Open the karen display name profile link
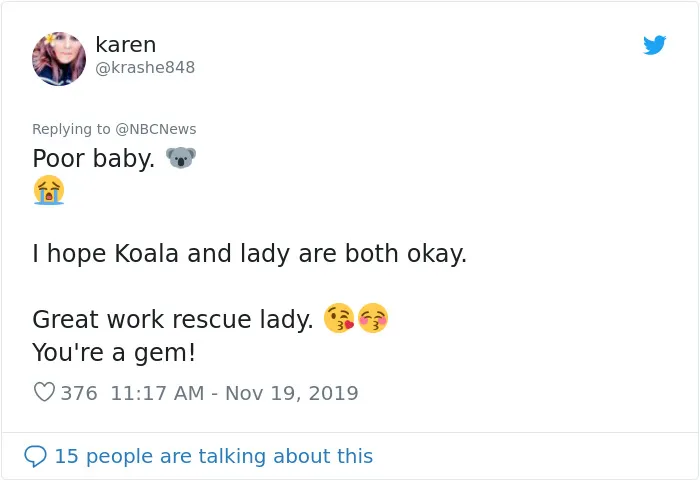The image size is (700, 481). click(126, 45)
